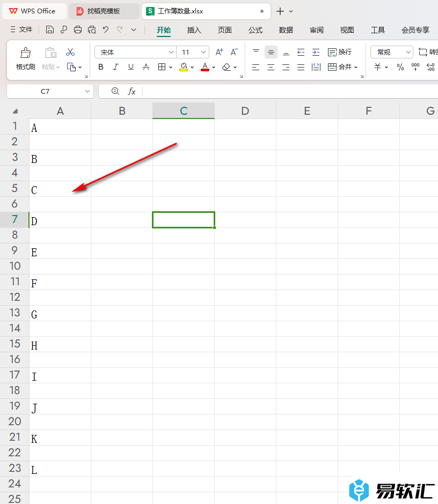Justify text alignment icon
Viewport: 438px width, 504px height.
pyautogui.click(x=301, y=67)
